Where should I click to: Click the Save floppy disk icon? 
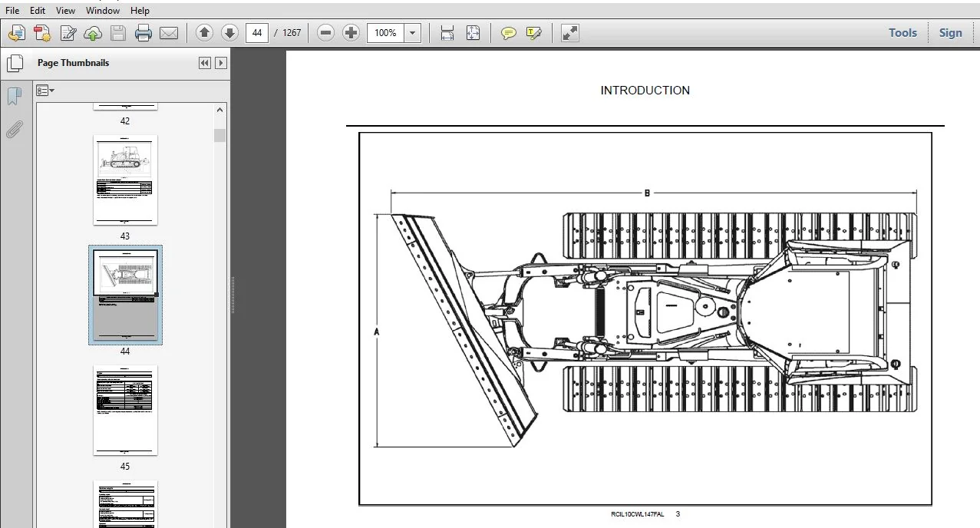click(x=118, y=33)
